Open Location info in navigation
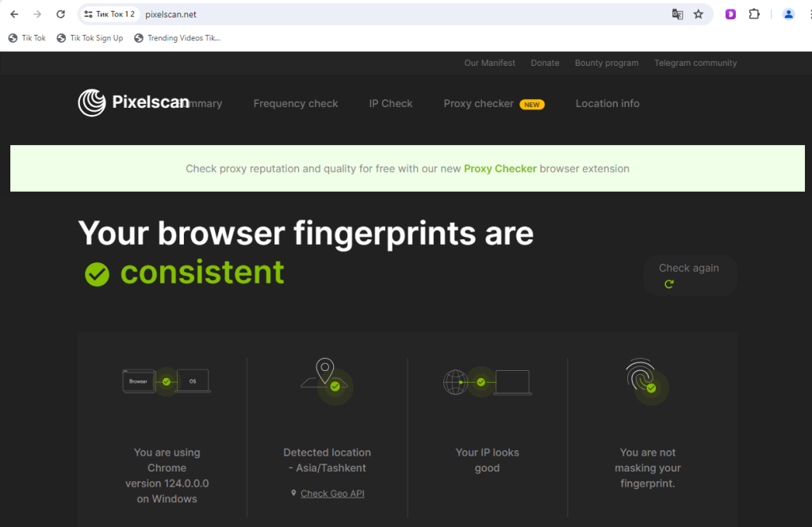This screenshot has height=527, width=812. click(x=607, y=104)
